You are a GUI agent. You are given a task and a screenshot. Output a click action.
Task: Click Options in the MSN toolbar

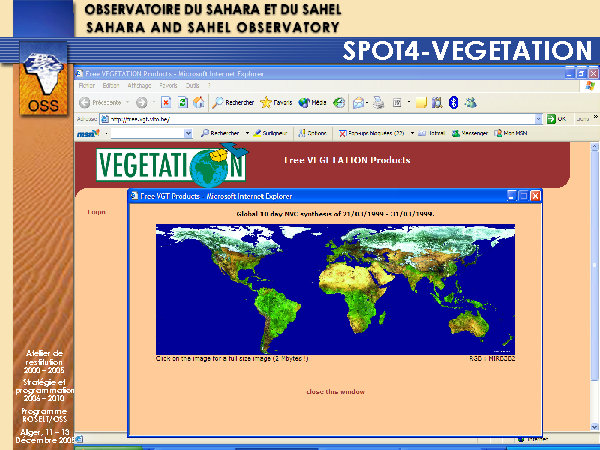pyautogui.click(x=313, y=133)
